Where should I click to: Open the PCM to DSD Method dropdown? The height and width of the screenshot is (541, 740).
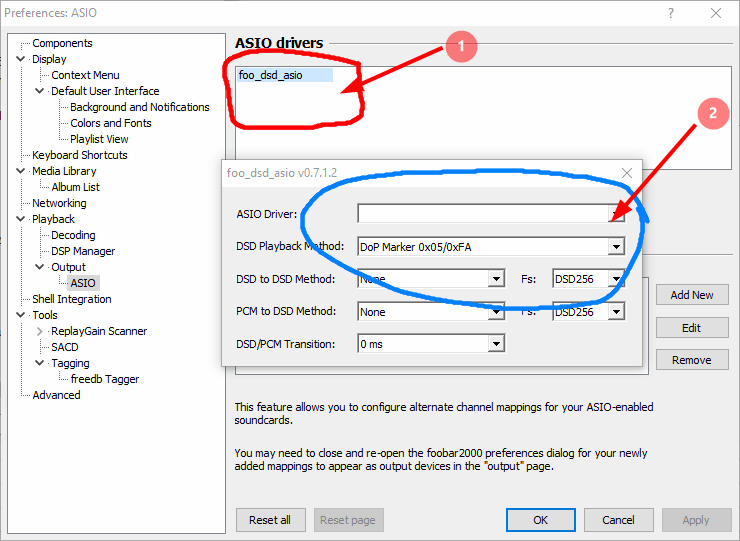tap(496, 312)
